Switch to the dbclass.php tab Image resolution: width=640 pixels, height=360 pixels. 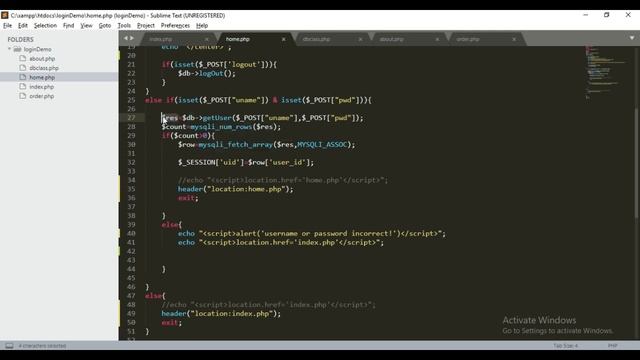pos(316,39)
